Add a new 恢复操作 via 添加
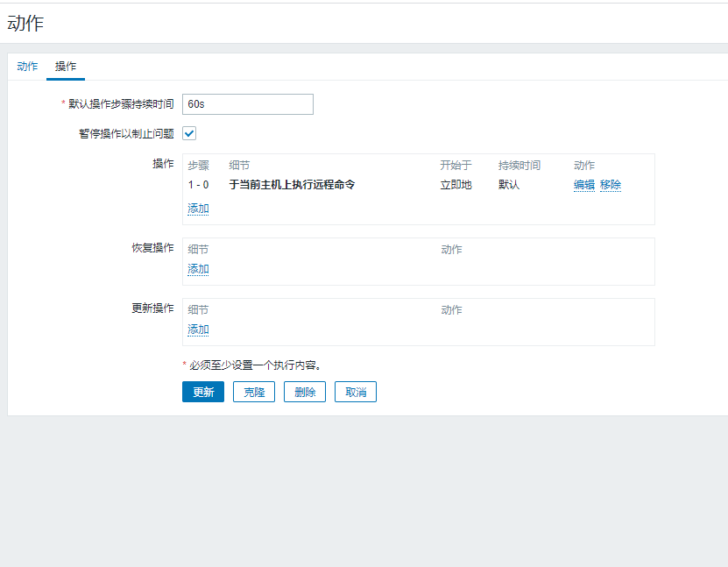The image size is (728, 567). [198, 269]
